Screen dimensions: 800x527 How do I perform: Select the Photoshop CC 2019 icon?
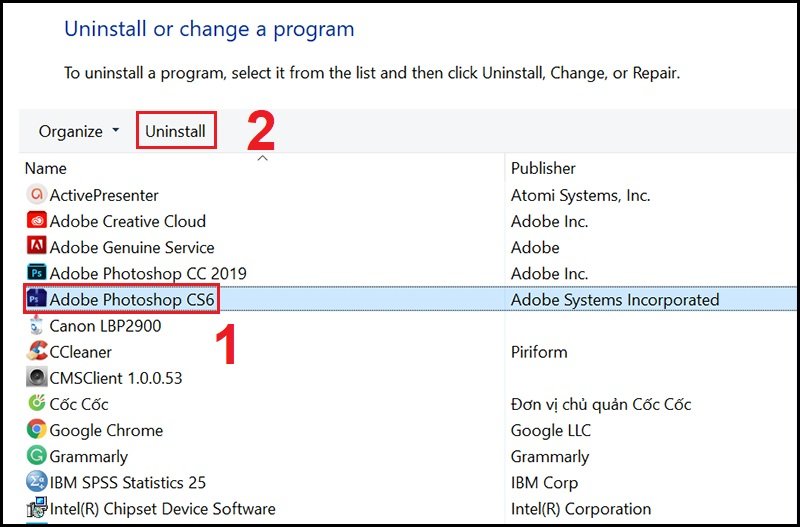pyautogui.click(x=37, y=273)
